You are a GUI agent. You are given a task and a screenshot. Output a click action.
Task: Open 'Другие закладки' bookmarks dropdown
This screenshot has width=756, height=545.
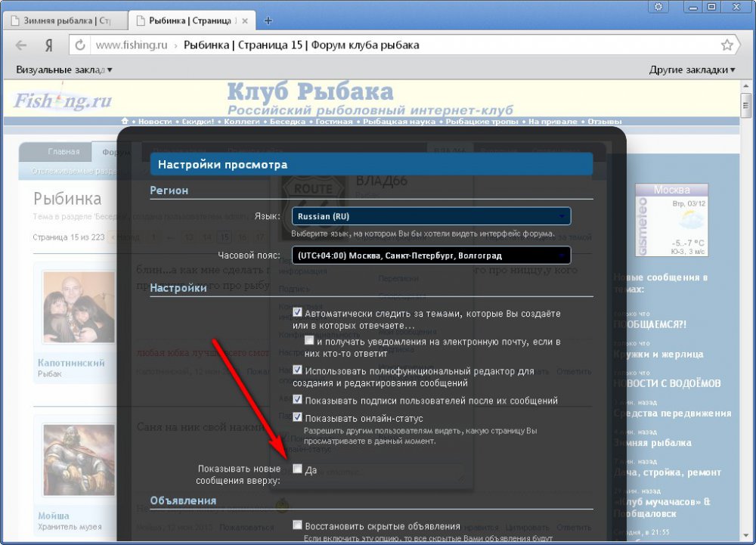(x=692, y=70)
